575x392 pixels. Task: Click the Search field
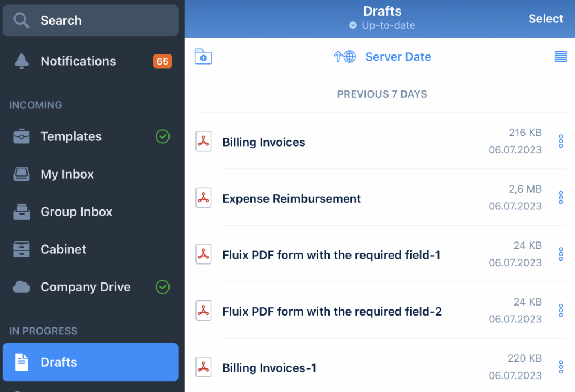(x=90, y=21)
